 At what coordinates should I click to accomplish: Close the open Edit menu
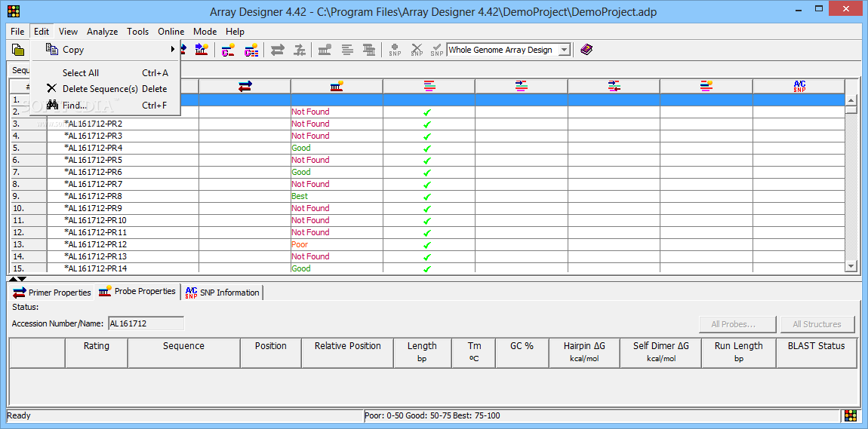coord(42,32)
